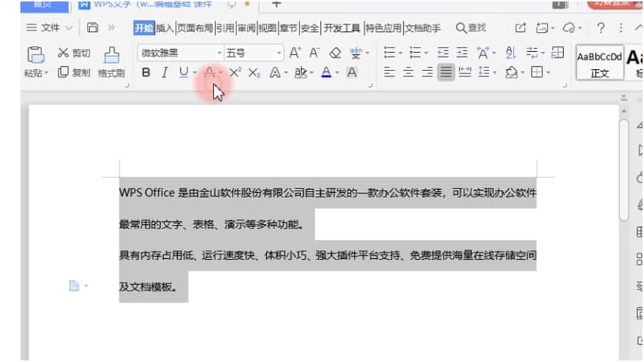Screen dimensions: 644x362
Task: Open the line spacing icon
Action: [x=484, y=73]
